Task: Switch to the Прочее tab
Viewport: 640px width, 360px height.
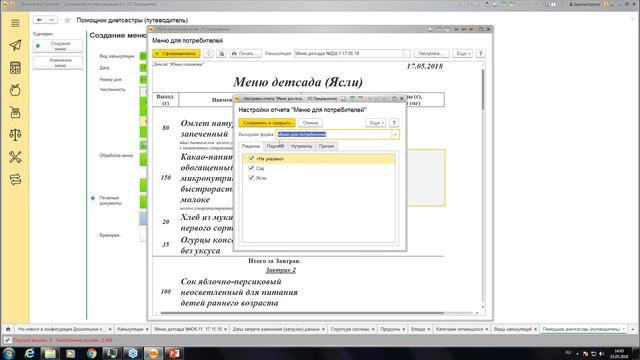Action: coord(327,146)
